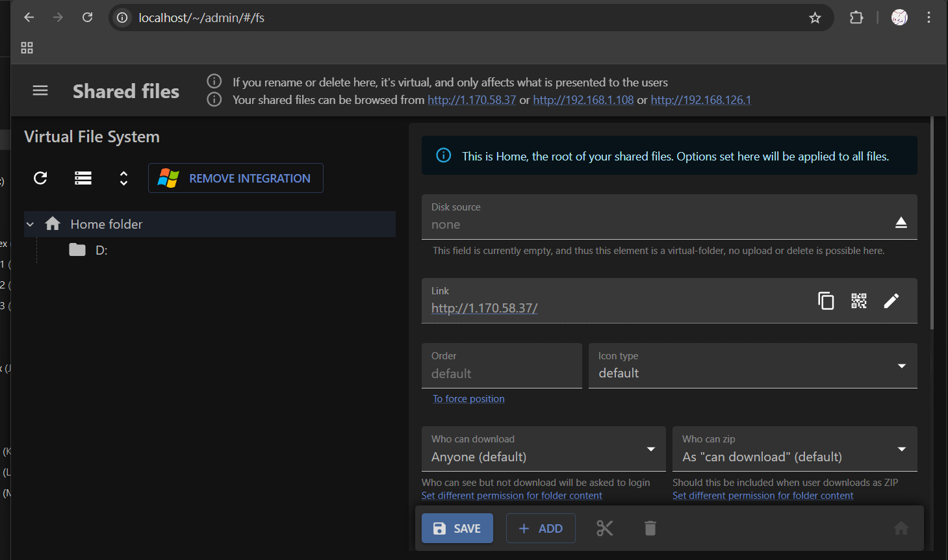The height and width of the screenshot is (560, 948).
Task: Copy the link with the copy icon
Action: coord(826,301)
